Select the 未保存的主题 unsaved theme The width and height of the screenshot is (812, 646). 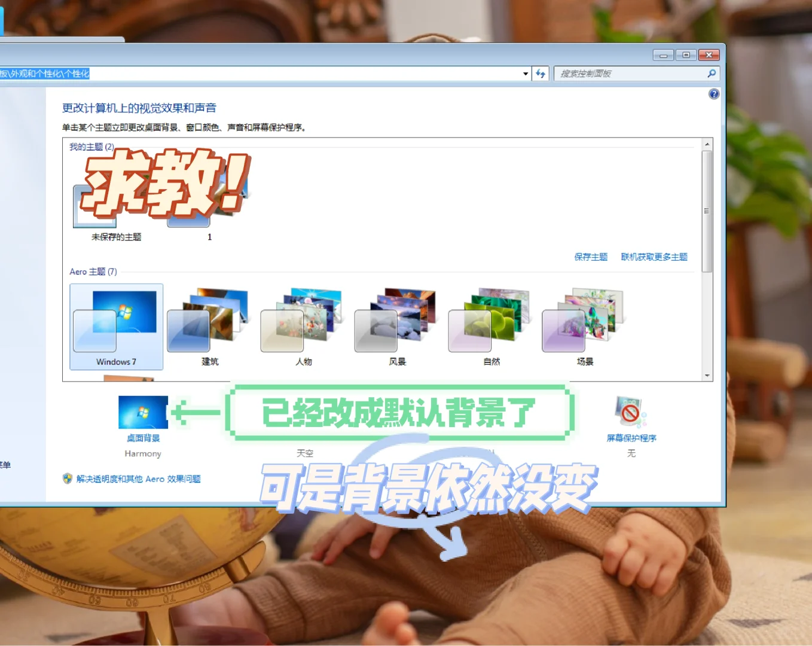(x=94, y=206)
